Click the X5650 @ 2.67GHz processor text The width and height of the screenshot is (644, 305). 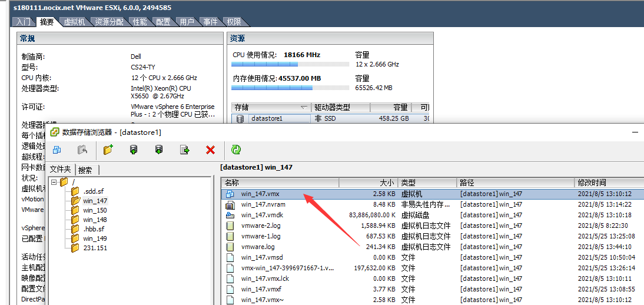(157, 96)
